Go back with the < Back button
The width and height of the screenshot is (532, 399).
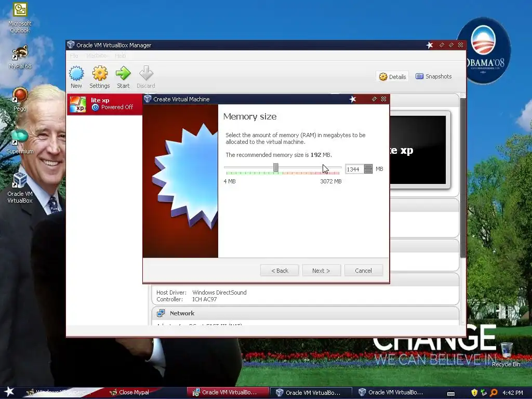[280, 270]
